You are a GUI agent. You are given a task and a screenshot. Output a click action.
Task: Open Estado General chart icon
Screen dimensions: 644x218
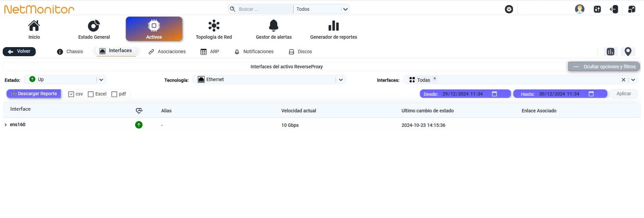[94, 26]
